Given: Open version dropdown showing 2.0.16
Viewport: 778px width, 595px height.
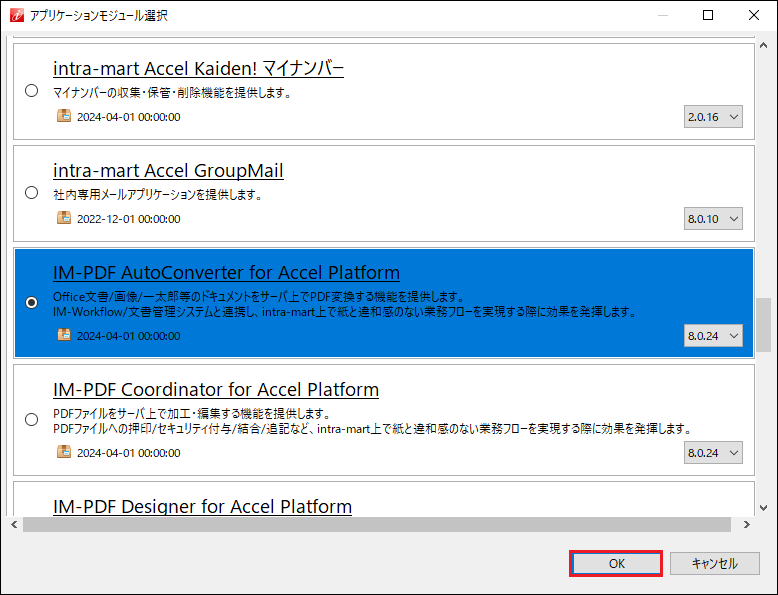Looking at the screenshot, I should click(713, 117).
